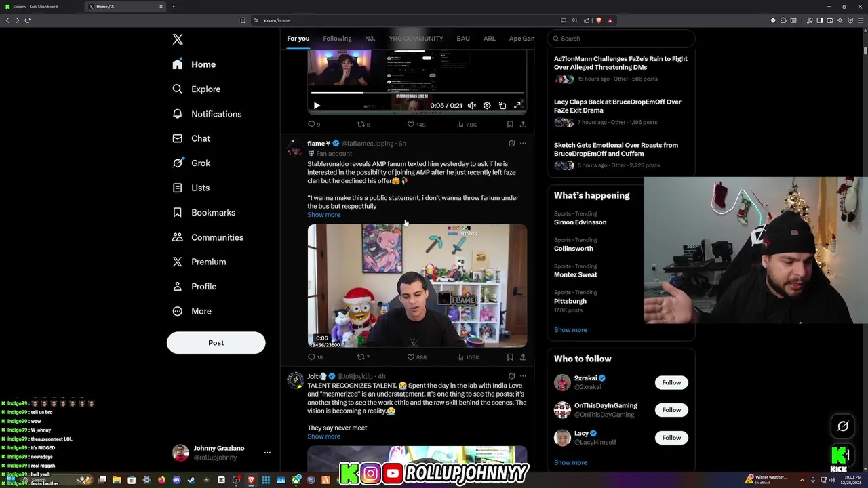Open Communities in the left navigation
868x488 pixels.
tap(208, 237)
